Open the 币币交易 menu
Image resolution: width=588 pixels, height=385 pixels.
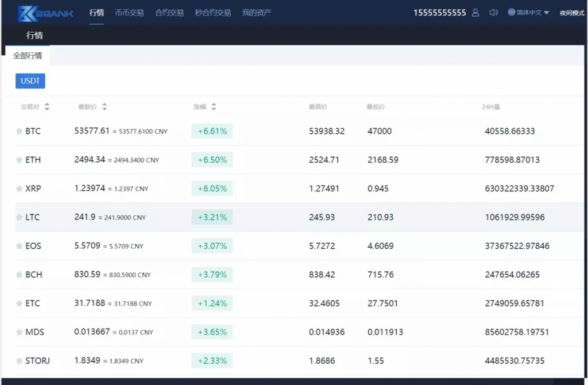pyautogui.click(x=129, y=13)
